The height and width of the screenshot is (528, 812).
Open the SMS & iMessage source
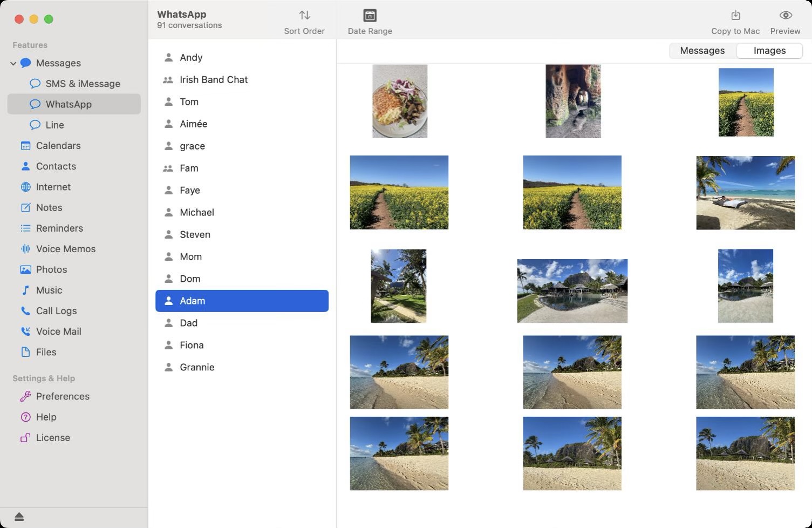pyautogui.click(x=83, y=84)
